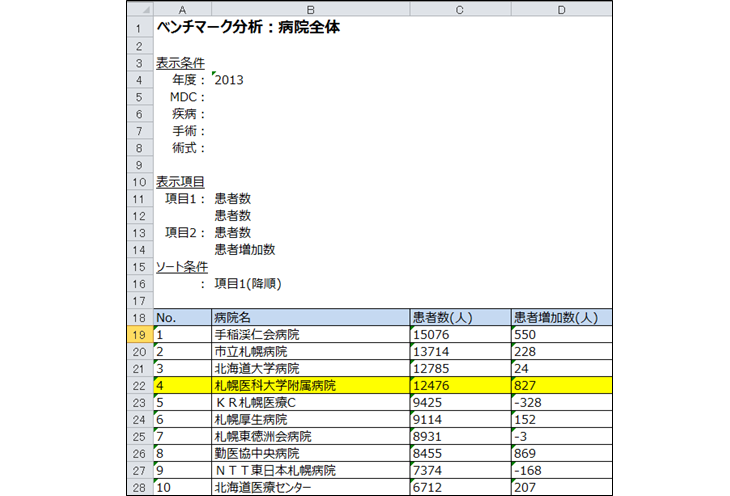Select the cell containing 2013

click(x=311, y=80)
